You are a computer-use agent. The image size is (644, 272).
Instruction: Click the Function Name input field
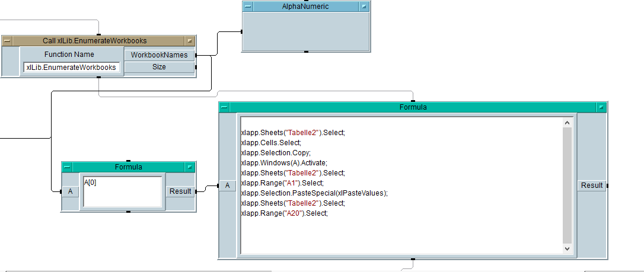[x=71, y=68]
